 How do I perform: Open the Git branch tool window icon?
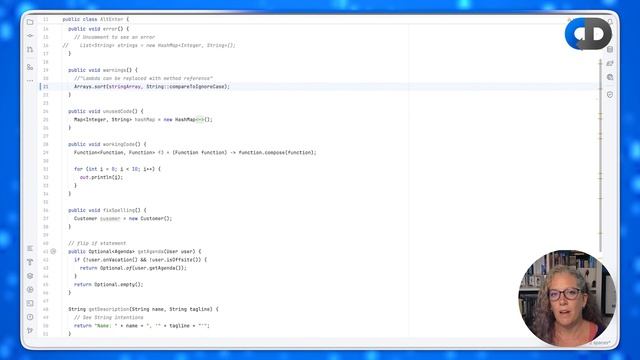pos(30,331)
